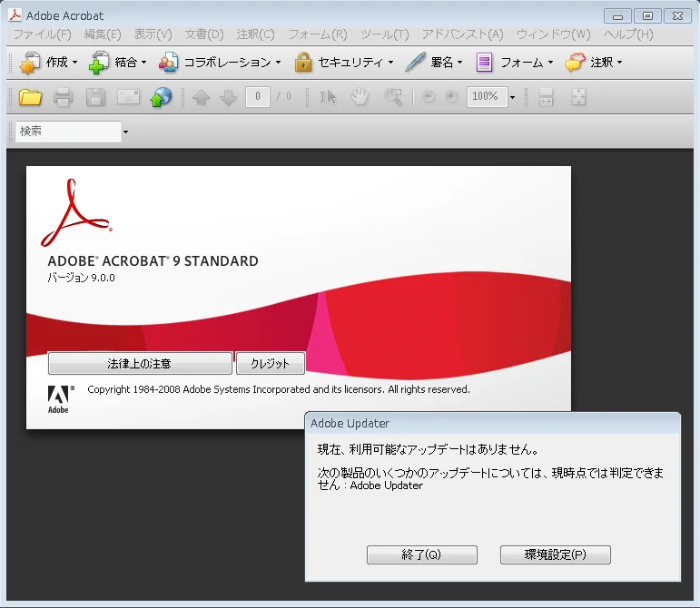This screenshot has width=700, height=608.
Task: Click the fit full page icon
Action: [578, 97]
